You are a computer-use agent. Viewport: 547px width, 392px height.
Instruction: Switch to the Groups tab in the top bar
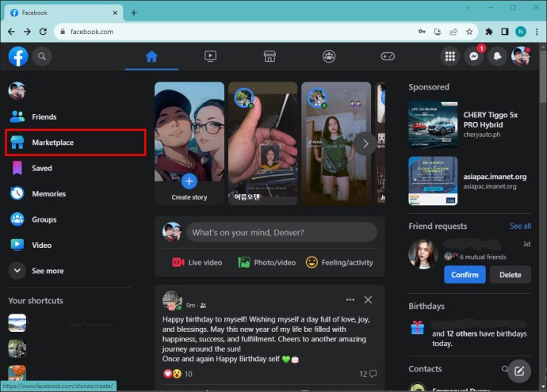coord(329,56)
